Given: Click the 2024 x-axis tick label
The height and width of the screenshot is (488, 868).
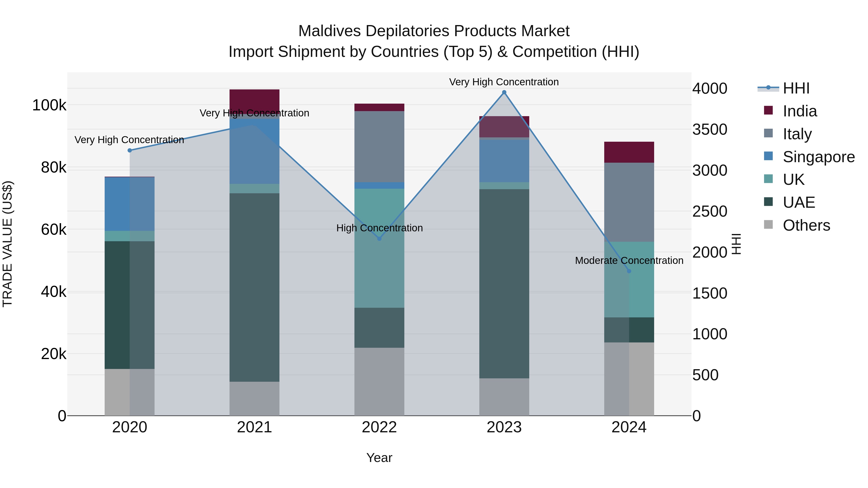Looking at the screenshot, I should click(629, 427).
